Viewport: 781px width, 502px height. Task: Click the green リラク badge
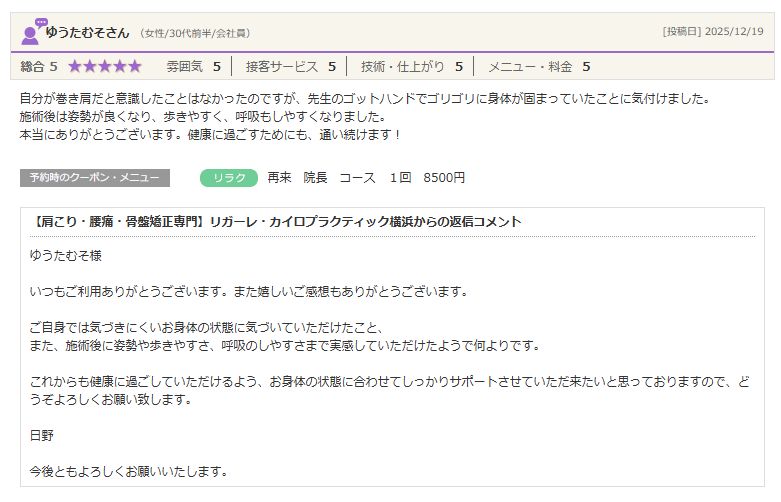pyautogui.click(x=229, y=178)
